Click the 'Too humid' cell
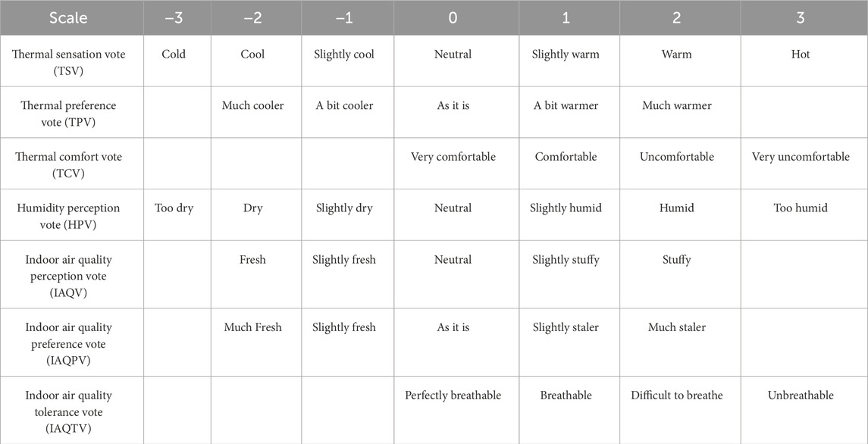This screenshot has width=868, height=444. (x=801, y=208)
